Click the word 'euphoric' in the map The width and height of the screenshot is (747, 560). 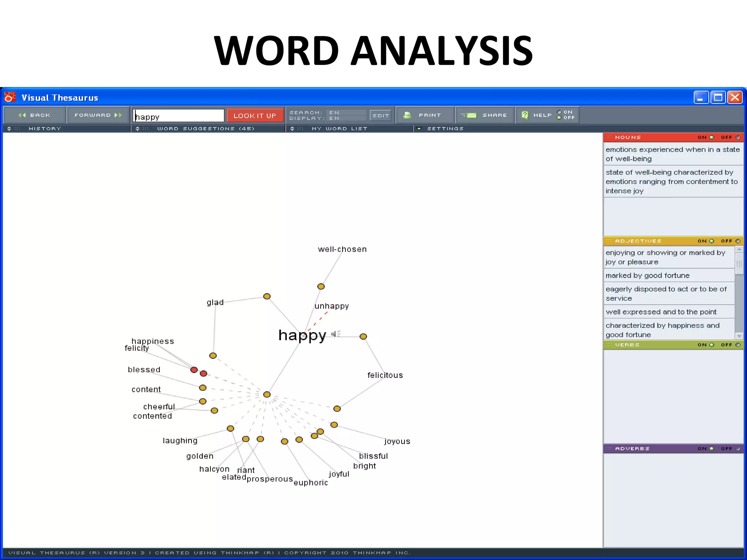click(311, 483)
